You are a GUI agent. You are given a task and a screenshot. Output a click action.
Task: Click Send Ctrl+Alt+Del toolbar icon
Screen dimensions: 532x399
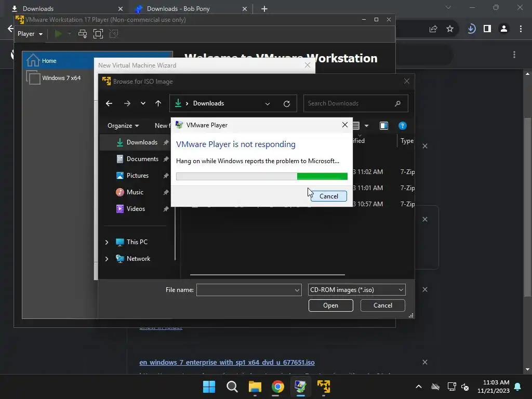tap(83, 34)
